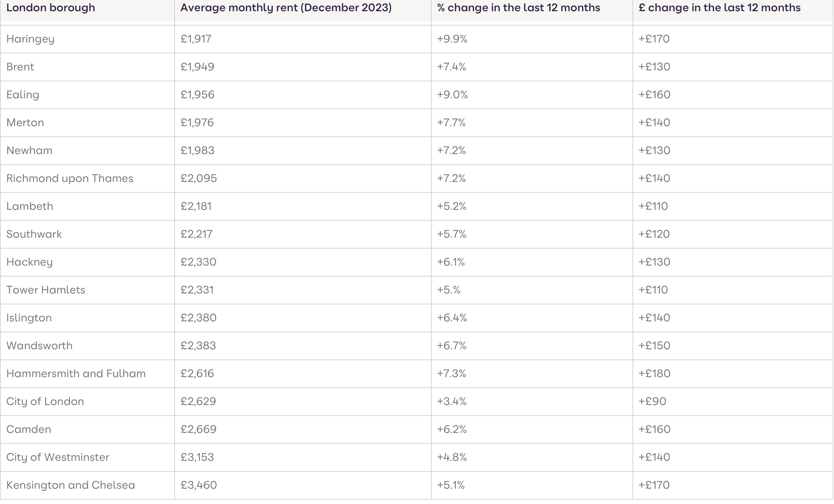Click Hammersmith and Fulham's +£180 cell
This screenshot has height=504, width=834.
(x=654, y=374)
